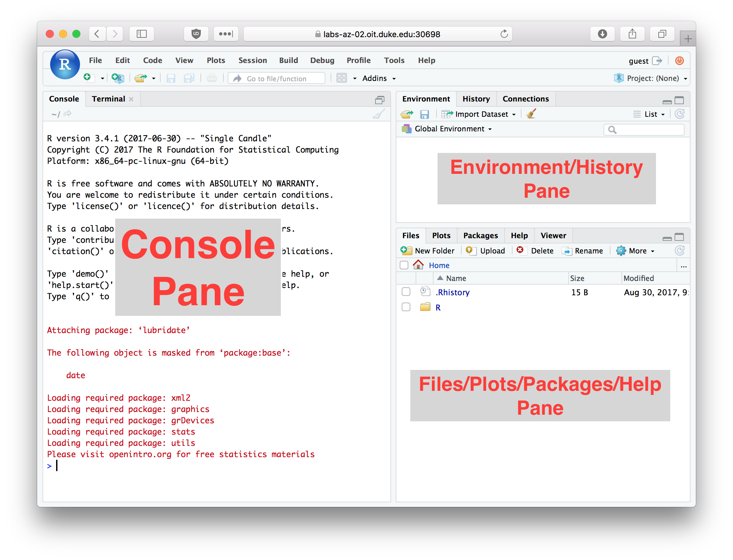Click the Refresh environment icon
The image size is (733, 560).
coord(680,114)
